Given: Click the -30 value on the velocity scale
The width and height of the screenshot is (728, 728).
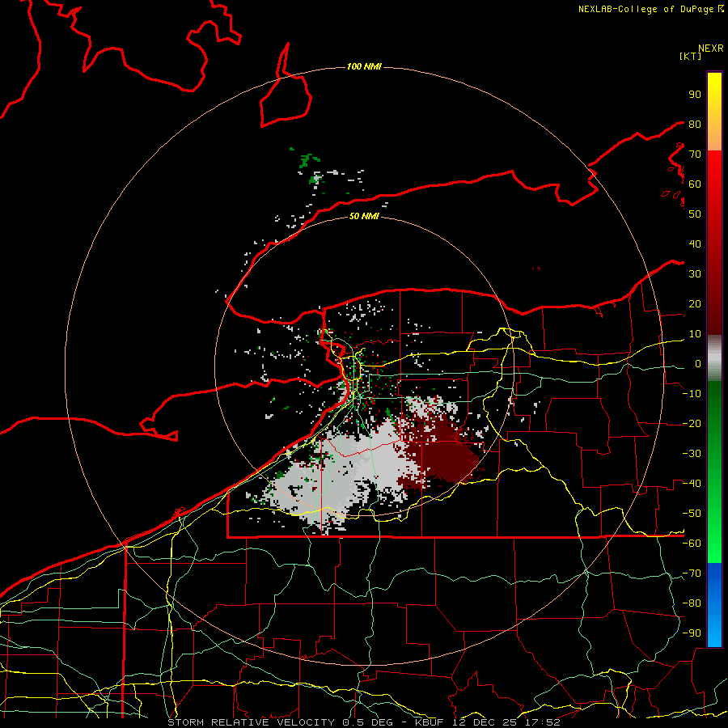Looking at the screenshot, I should (x=692, y=454).
